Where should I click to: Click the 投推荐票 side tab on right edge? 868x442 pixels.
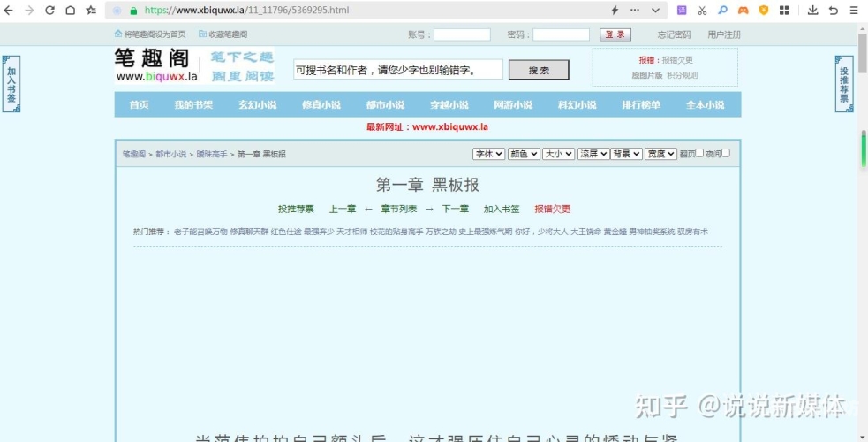(x=843, y=84)
